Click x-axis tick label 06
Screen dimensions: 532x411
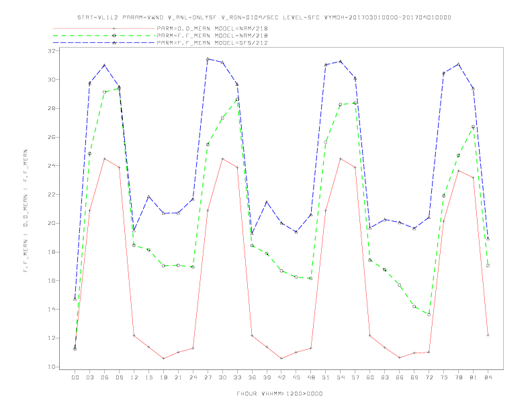105,377
